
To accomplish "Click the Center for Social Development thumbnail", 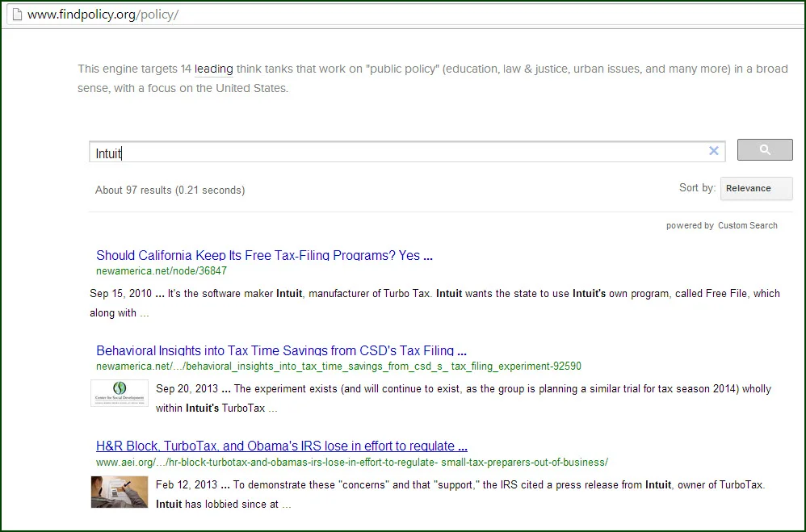I will (120, 393).
